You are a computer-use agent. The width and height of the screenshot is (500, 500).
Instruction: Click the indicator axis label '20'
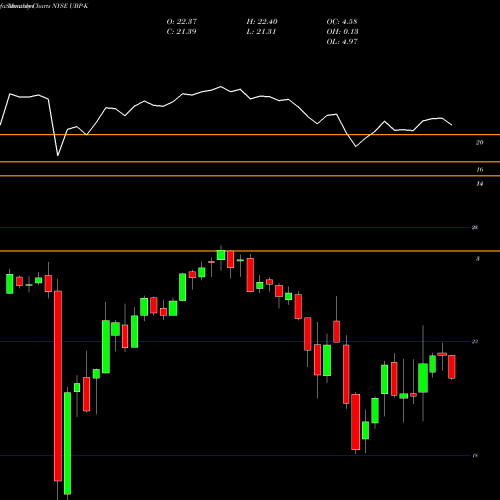[479, 142]
